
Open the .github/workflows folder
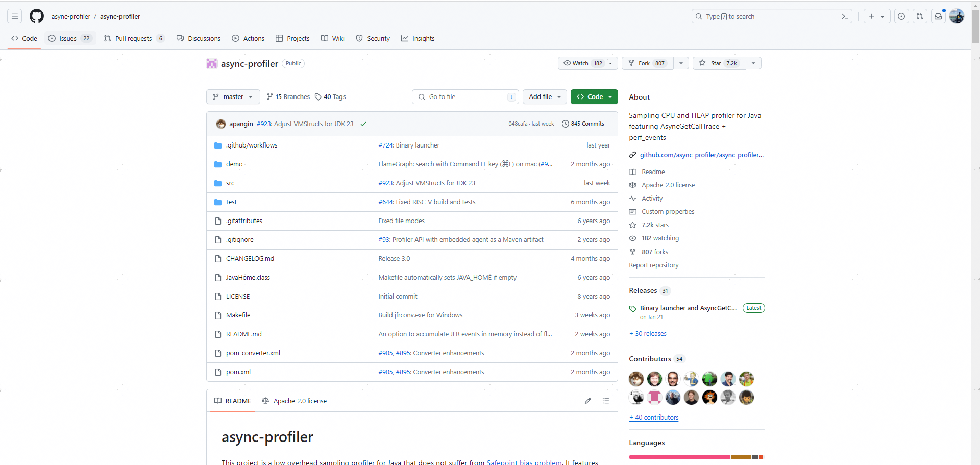[x=252, y=145]
